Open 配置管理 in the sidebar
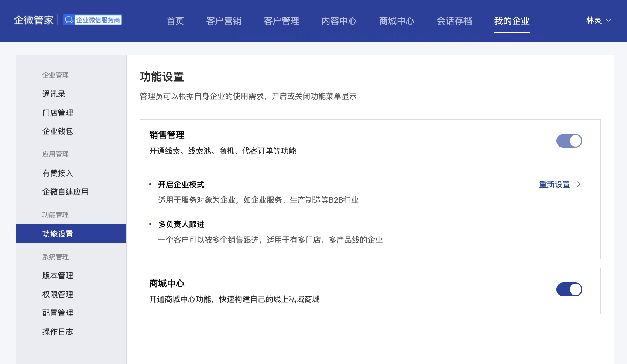 pos(58,313)
